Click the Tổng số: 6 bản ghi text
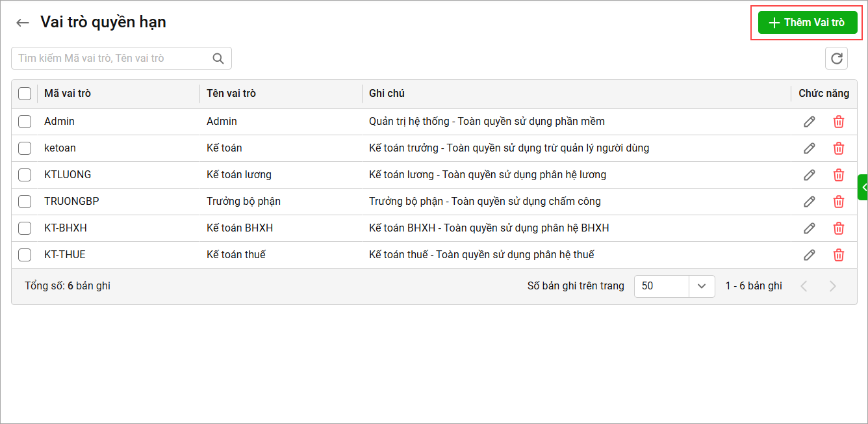The image size is (868, 424). click(x=68, y=286)
